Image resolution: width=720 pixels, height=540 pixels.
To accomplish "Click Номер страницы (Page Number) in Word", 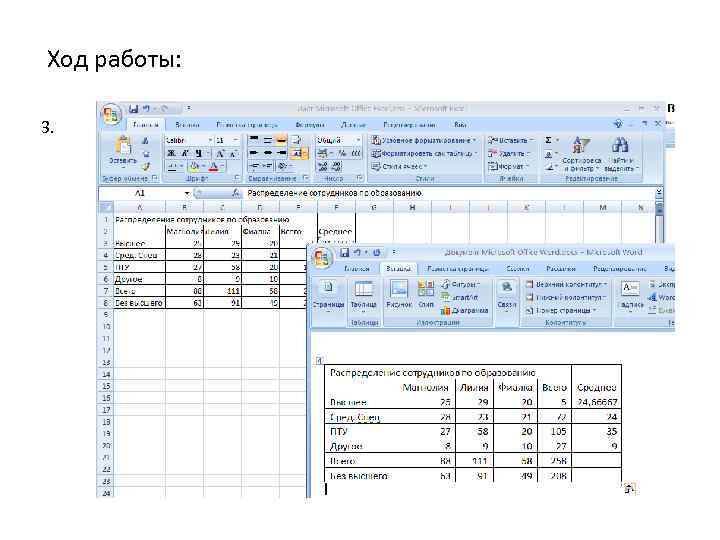I will point(562,310).
